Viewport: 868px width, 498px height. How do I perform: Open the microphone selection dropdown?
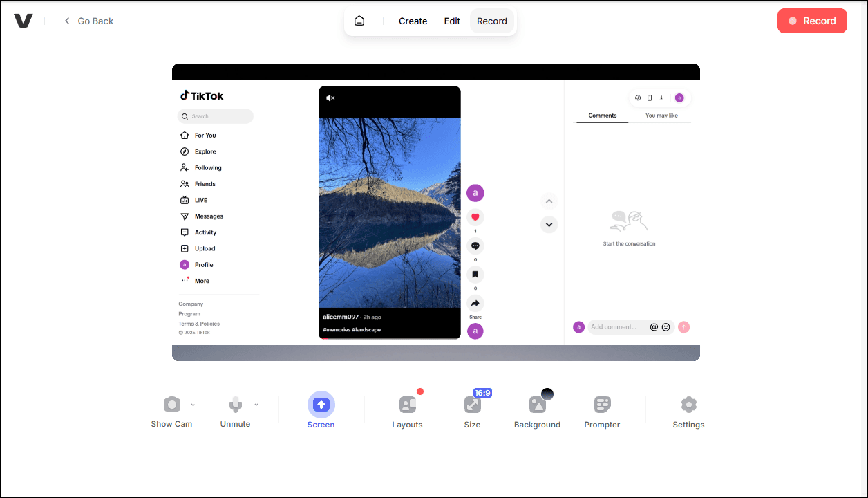tap(256, 405)
